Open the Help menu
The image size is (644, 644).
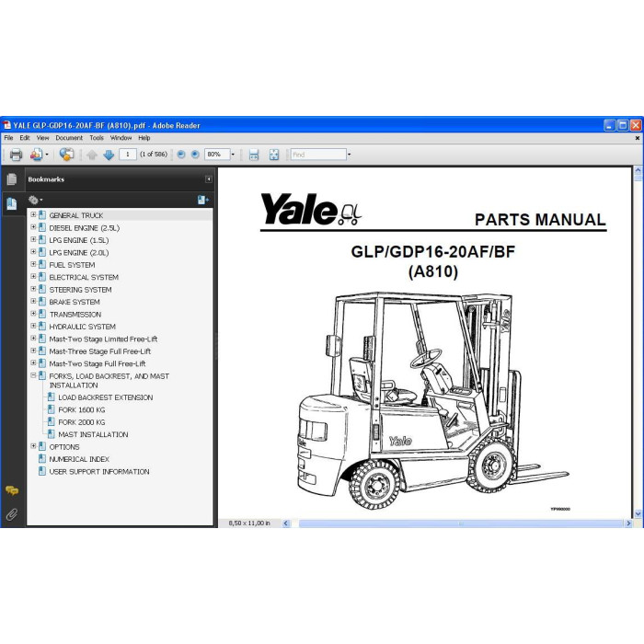(x=144, y=138)
